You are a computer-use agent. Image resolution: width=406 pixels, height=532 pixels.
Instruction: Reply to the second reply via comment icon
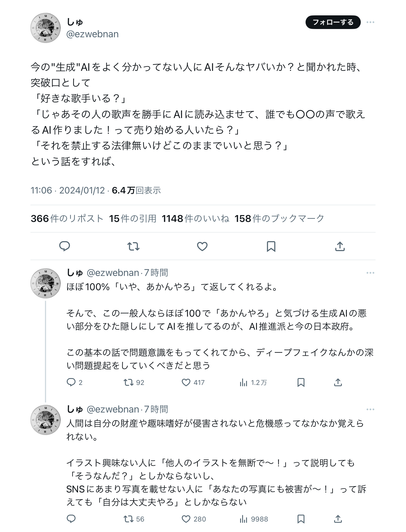pos(71,519)
